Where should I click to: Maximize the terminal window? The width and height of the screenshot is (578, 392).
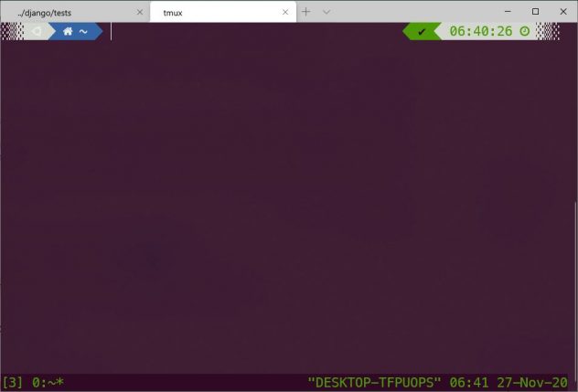click(x=535, y=12)
